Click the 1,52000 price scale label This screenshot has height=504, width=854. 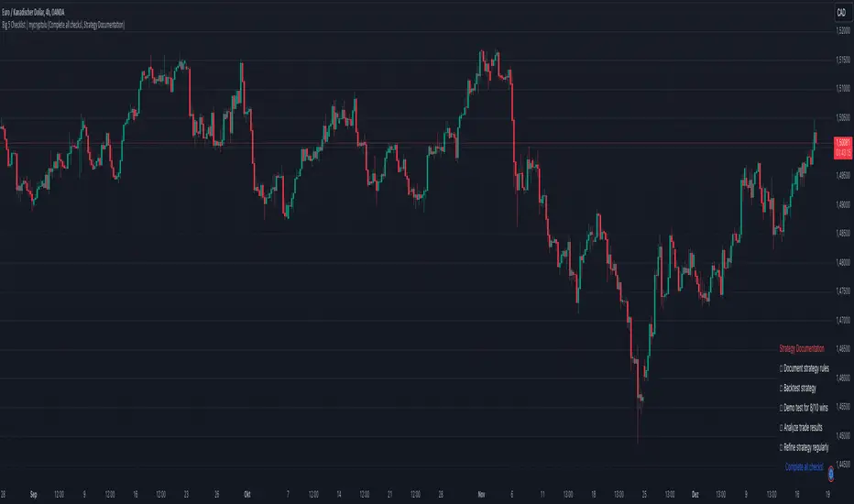click(842, 30)
